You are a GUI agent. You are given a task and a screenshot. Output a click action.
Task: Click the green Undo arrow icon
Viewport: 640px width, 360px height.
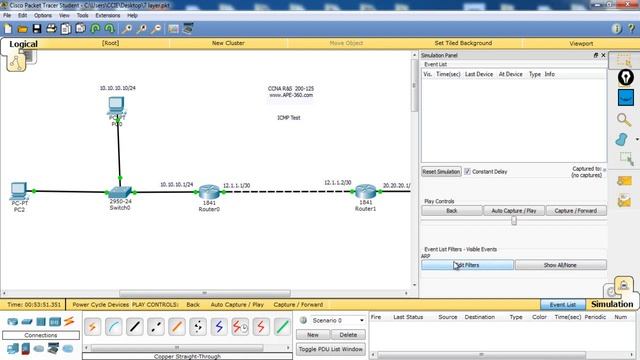pyautogui.click(x=96, y=29)
